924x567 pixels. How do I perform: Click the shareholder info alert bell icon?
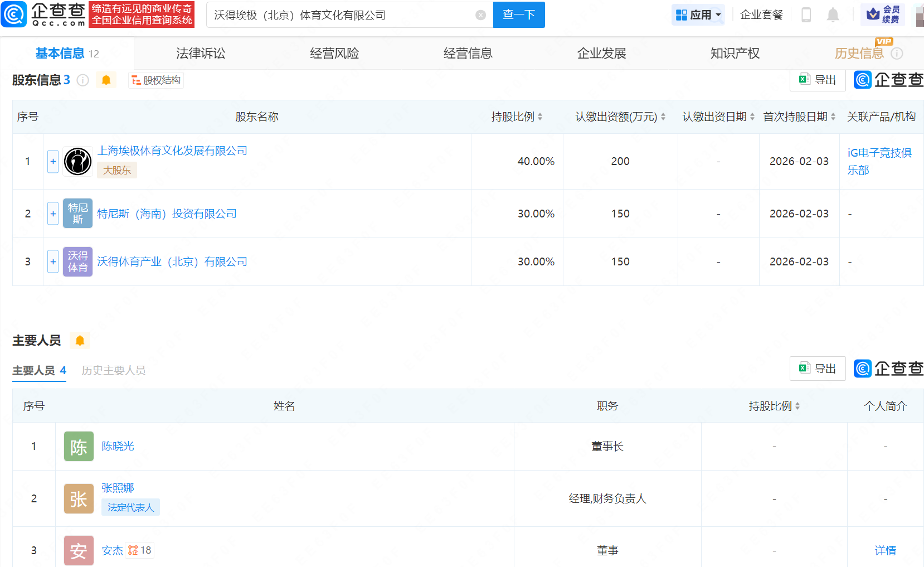(106, 80)
